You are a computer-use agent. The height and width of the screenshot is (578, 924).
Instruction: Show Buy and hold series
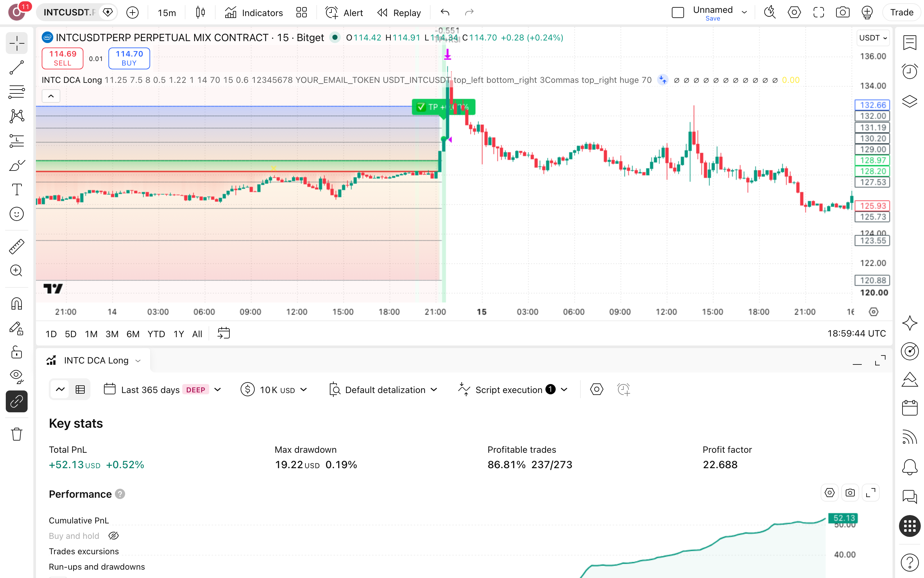click(113, 536)
